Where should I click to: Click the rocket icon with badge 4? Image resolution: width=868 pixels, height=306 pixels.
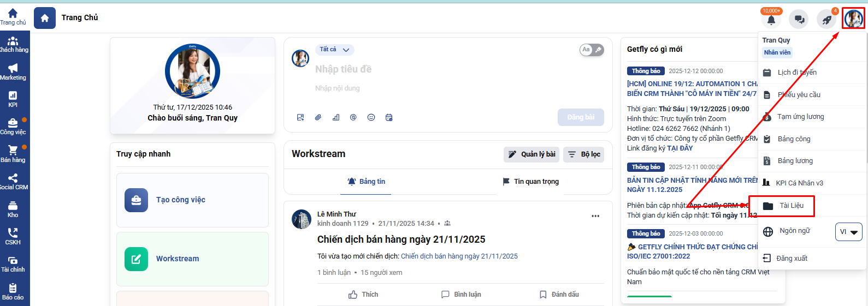pyautogui.click(x=826, y=20)
